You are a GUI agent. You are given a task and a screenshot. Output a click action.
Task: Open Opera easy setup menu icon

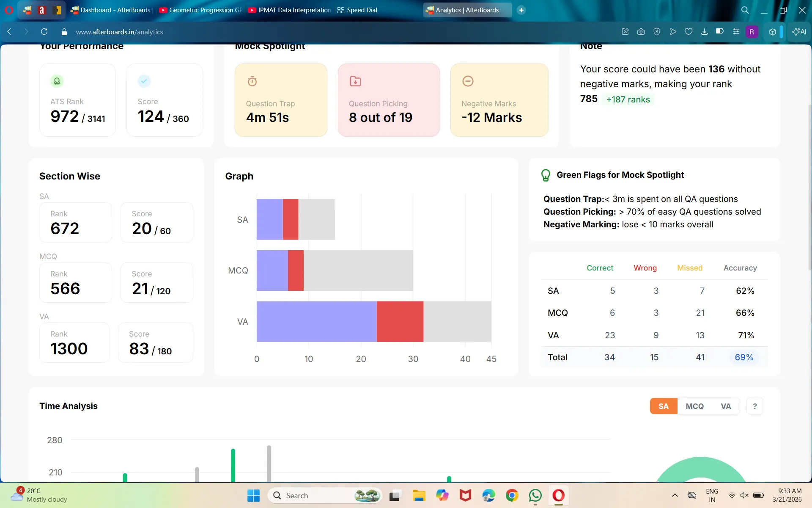click(736, 32)
